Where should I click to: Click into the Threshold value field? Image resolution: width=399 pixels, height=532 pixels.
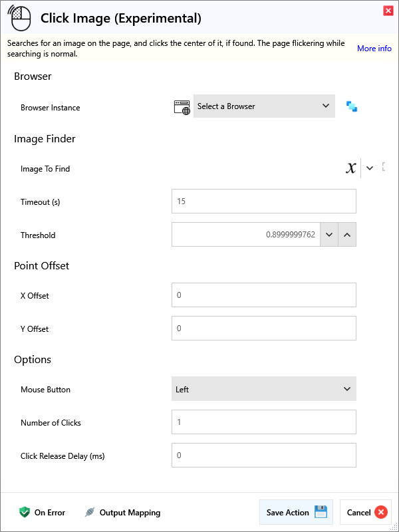point(246,235)
